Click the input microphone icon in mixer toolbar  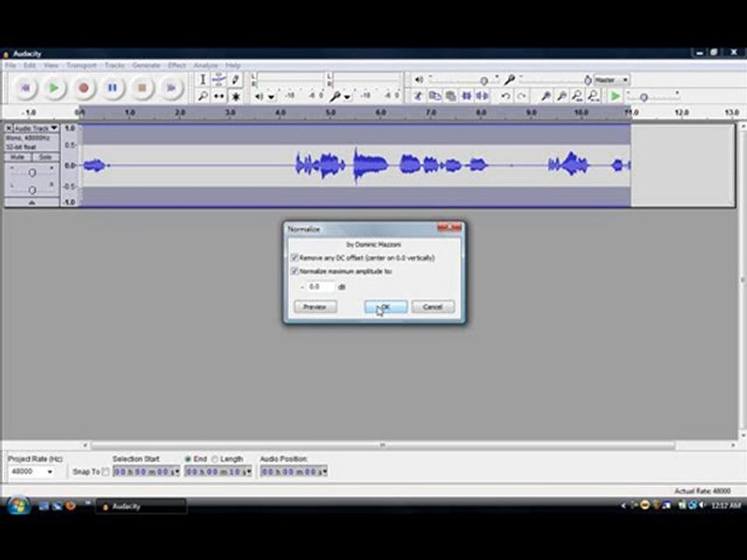coord(509,79)
